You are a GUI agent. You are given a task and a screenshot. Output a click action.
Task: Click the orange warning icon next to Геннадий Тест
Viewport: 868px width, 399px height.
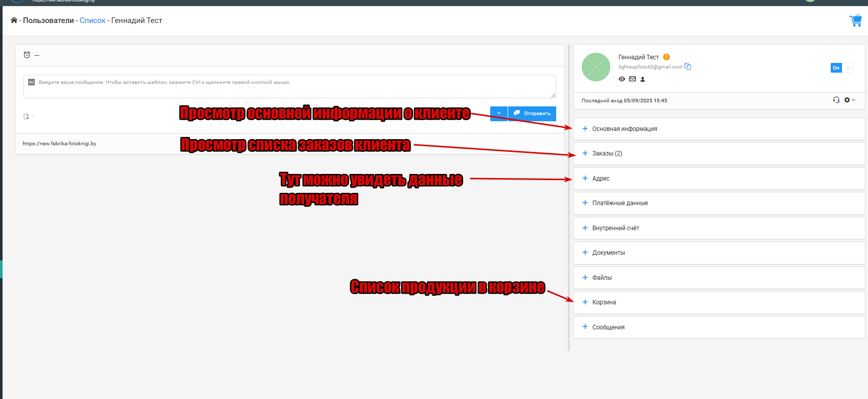click(666, 57)
